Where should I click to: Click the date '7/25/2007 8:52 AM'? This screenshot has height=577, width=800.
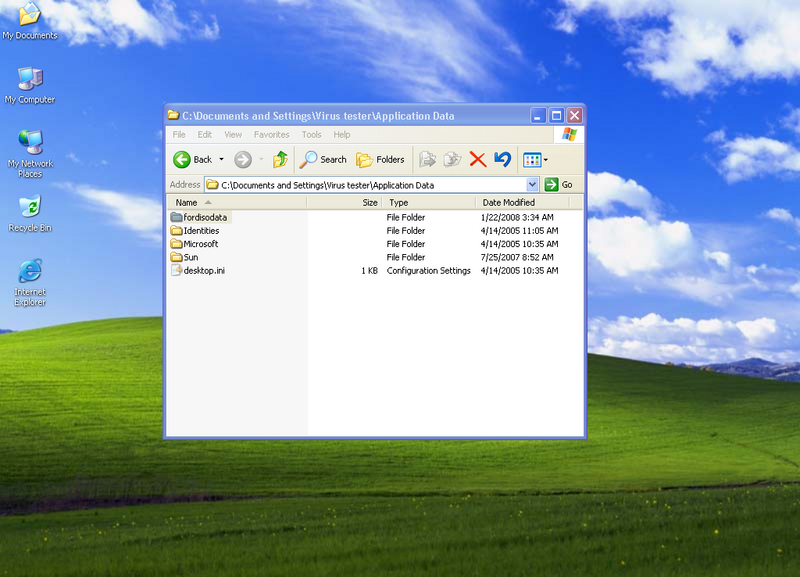[517, 257]
